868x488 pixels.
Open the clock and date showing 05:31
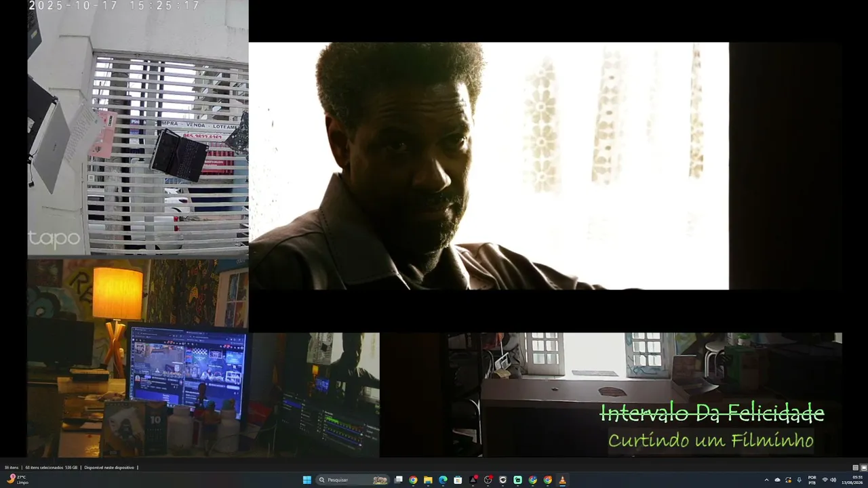[852, 480]
